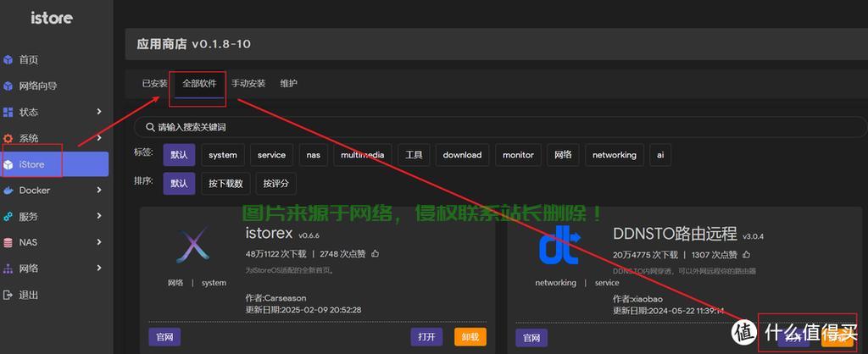868x354 pixels.
Task: Click the 网络 network topology icon
Action: (8, 268)
